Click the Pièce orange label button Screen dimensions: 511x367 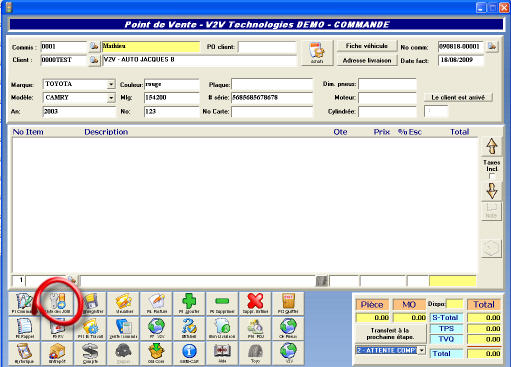pyautogui.click(x=372, y=304)
